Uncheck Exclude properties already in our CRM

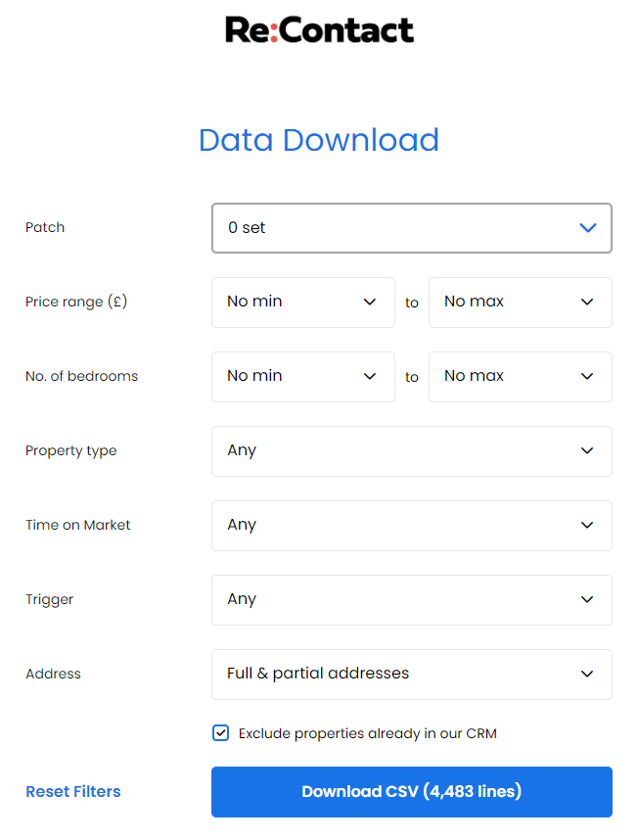(220, 733)
